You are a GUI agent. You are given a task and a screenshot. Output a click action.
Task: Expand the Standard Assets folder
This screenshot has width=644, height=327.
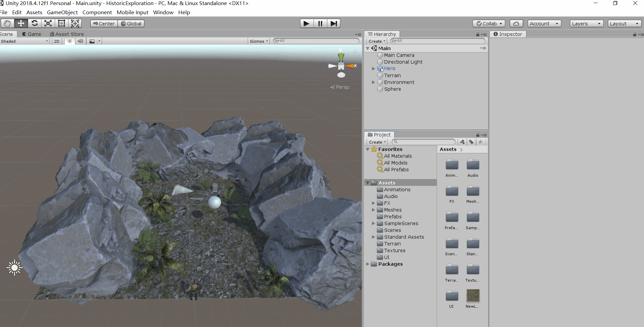[x=373, y=237]
